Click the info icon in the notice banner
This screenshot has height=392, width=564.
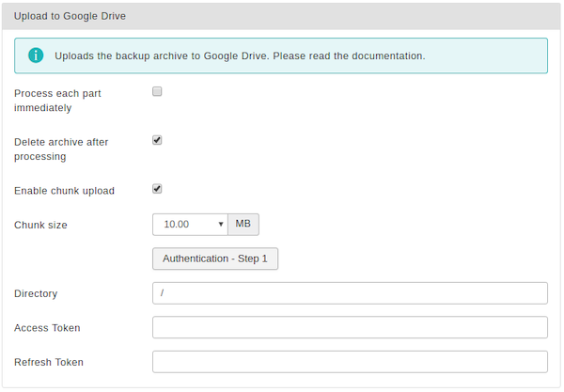point(36,55)
